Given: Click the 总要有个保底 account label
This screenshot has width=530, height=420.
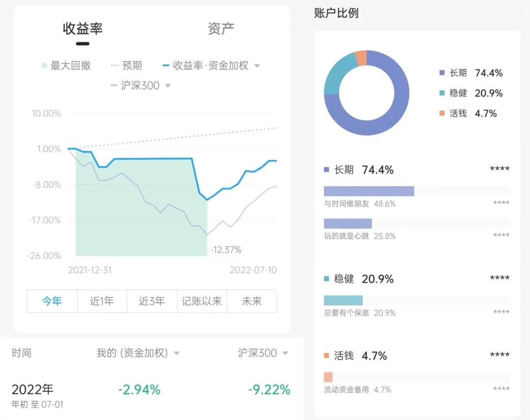Looking at the screenshot, I should (346, 313).
